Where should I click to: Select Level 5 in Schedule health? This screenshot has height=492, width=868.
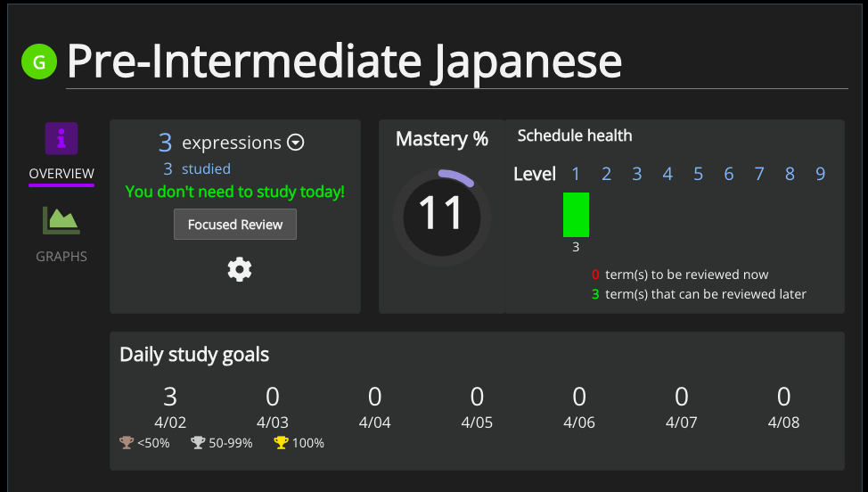coord(698,174)
